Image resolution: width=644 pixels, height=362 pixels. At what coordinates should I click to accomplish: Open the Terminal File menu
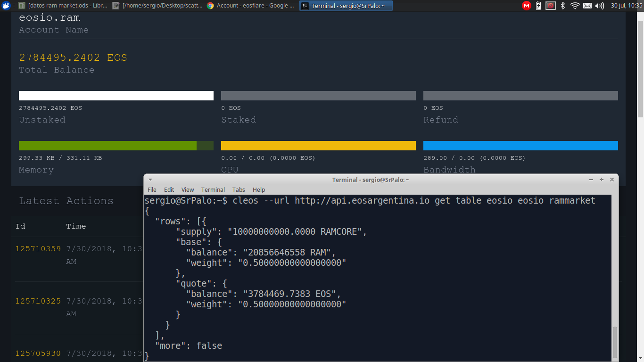152,189
